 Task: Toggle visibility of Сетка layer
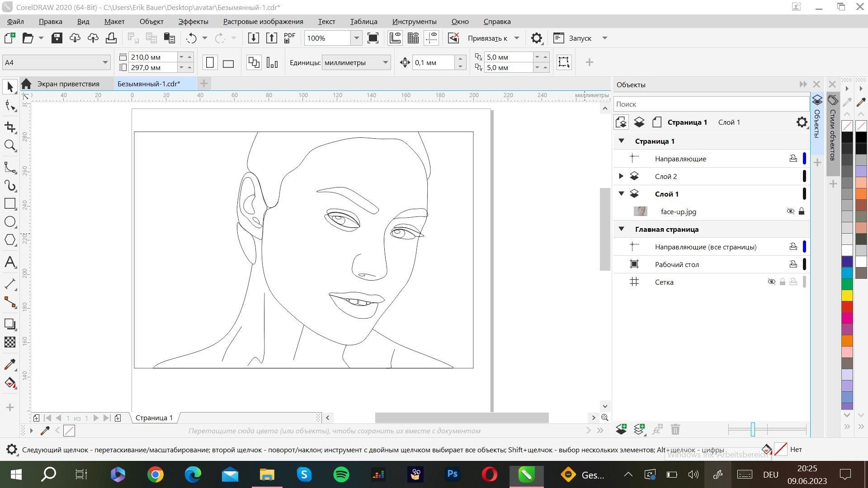pyautogui.click(x=771, y=282)
